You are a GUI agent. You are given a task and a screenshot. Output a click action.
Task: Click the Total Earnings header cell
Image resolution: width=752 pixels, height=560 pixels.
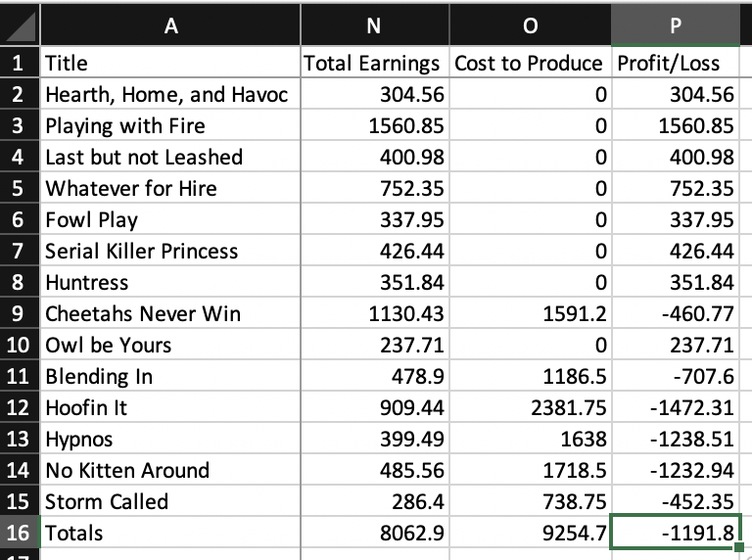point(375,63)
